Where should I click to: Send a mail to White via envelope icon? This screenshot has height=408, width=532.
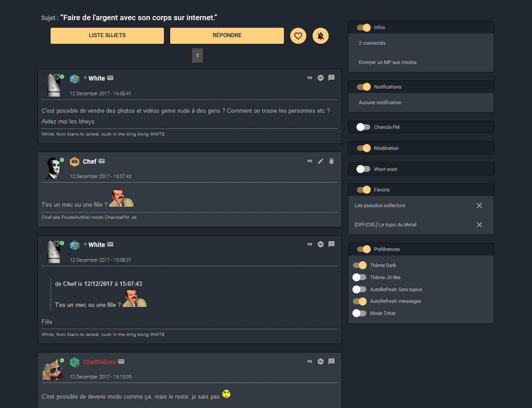110,78
